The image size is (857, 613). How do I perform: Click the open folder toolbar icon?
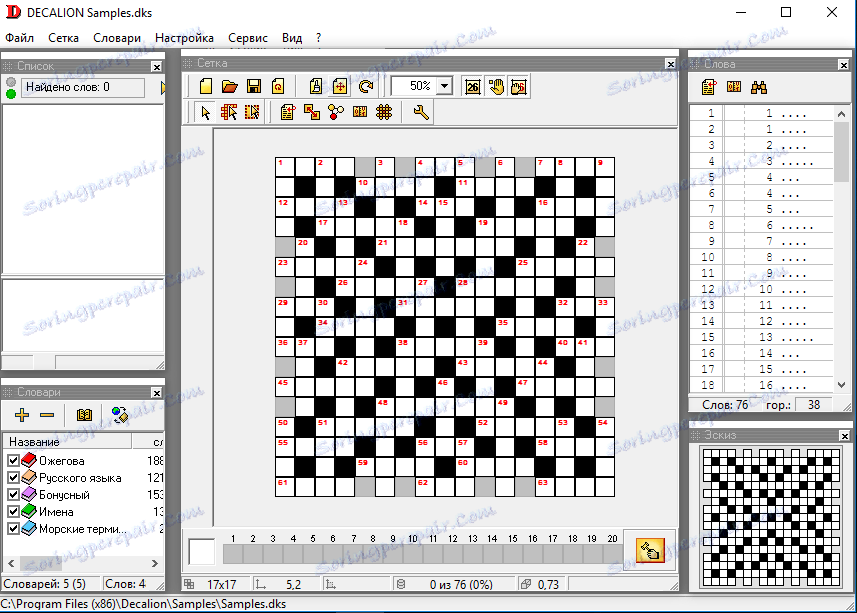point(230,87)
